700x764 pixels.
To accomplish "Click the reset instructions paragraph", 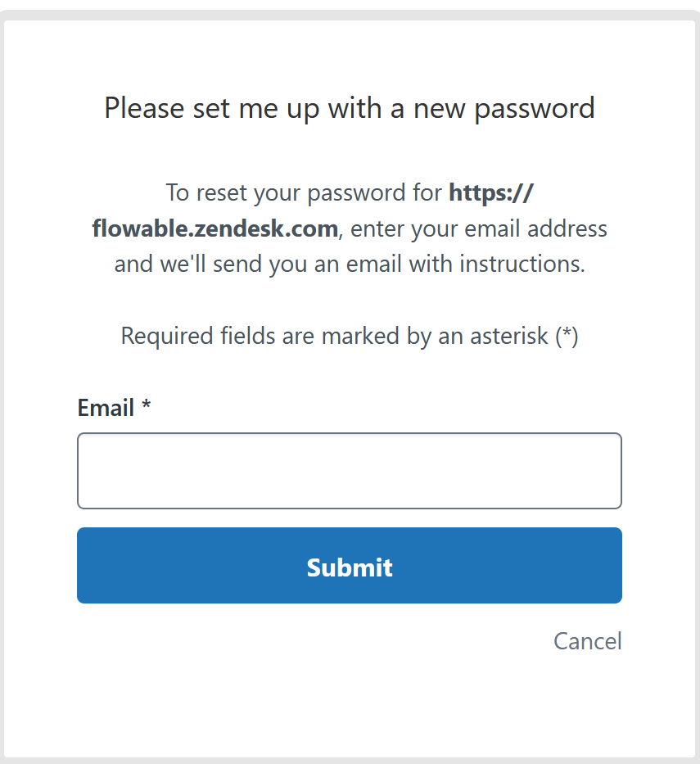I will coord(350,228).
